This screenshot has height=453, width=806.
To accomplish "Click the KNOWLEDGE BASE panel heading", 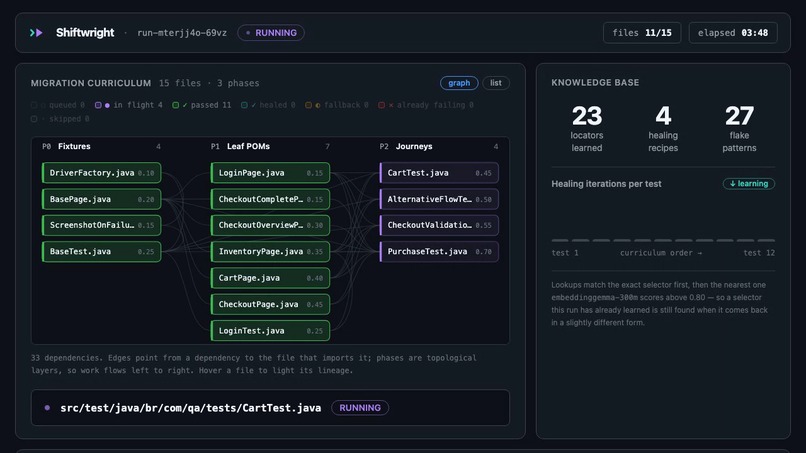I will (x=595, y=83).
